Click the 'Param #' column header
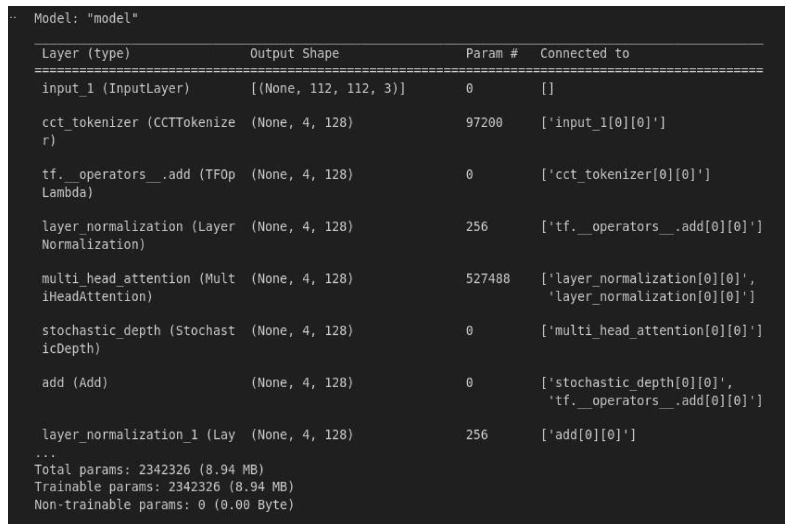This screenshot has height=532, width=793. (x=491, y=54)
